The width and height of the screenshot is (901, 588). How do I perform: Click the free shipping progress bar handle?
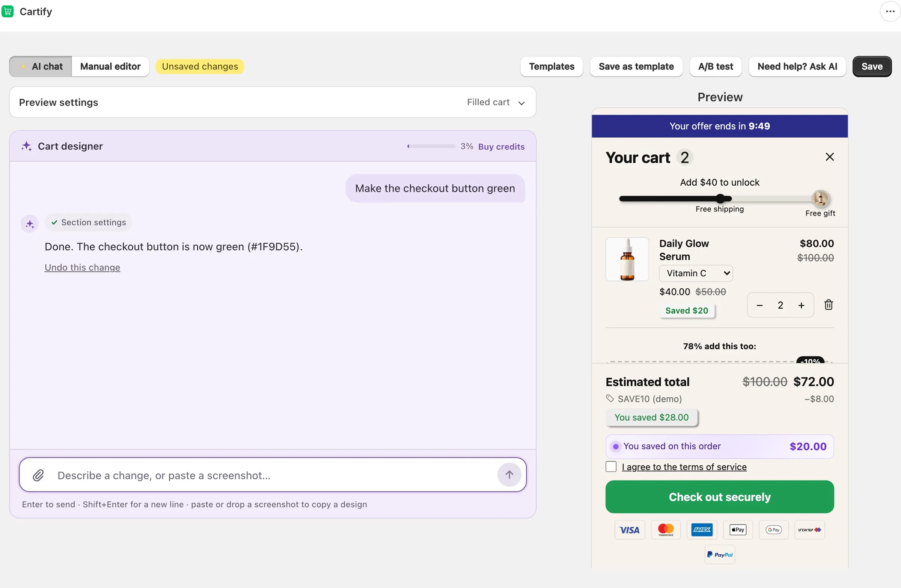pyautogui.click(x=720, y=198)
